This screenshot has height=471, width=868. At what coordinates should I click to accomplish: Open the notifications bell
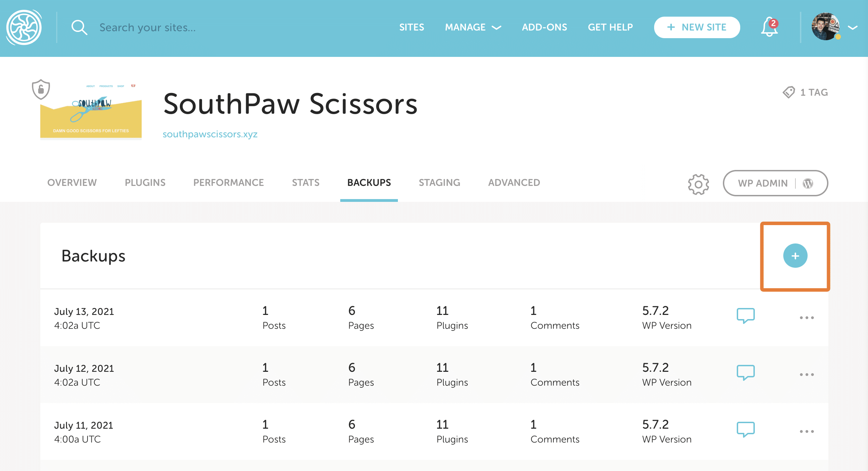[x=769, y=27]
